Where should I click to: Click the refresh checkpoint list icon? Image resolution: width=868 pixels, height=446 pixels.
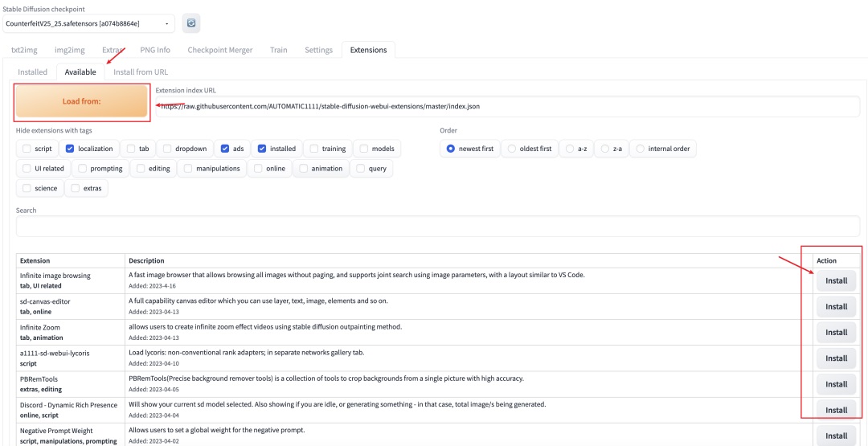(x=191, y=23)
